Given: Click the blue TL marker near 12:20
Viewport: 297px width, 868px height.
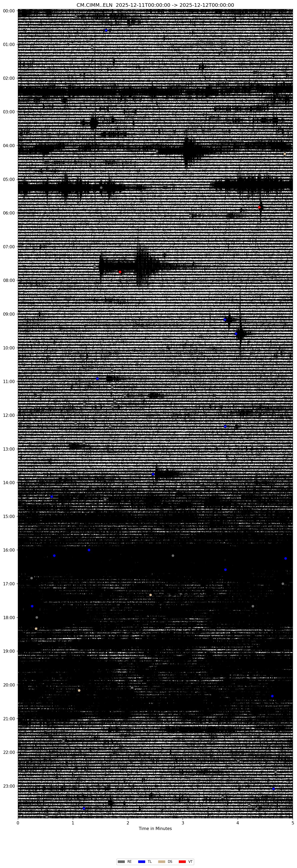Looking at the screenshot, I should [x=225, y=426].
